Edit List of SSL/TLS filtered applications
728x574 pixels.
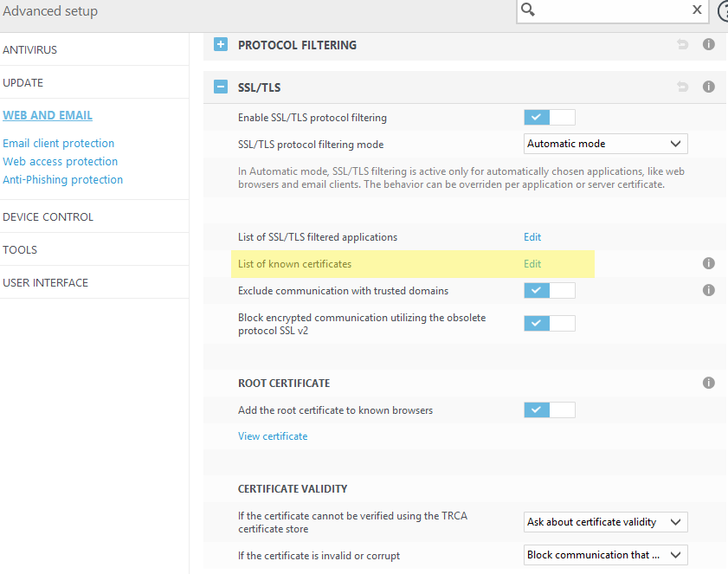coord(532,237)
